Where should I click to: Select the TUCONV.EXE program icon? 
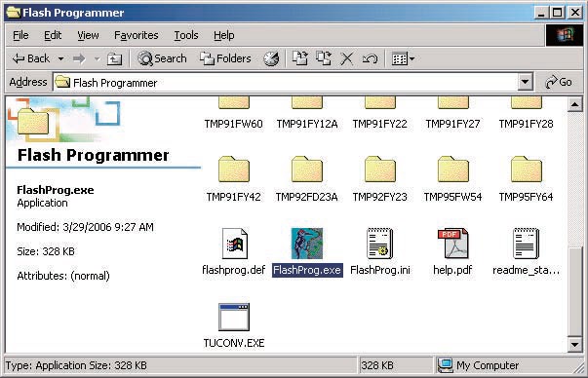(234, 317)
